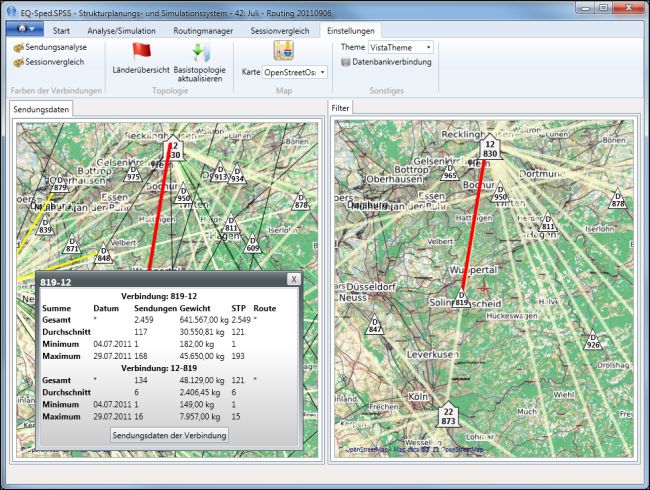This screenshot has width=650, height=490.
Task: Click the Sessionvergleich color palette icon in the ribbon
Action: [19, 63]
